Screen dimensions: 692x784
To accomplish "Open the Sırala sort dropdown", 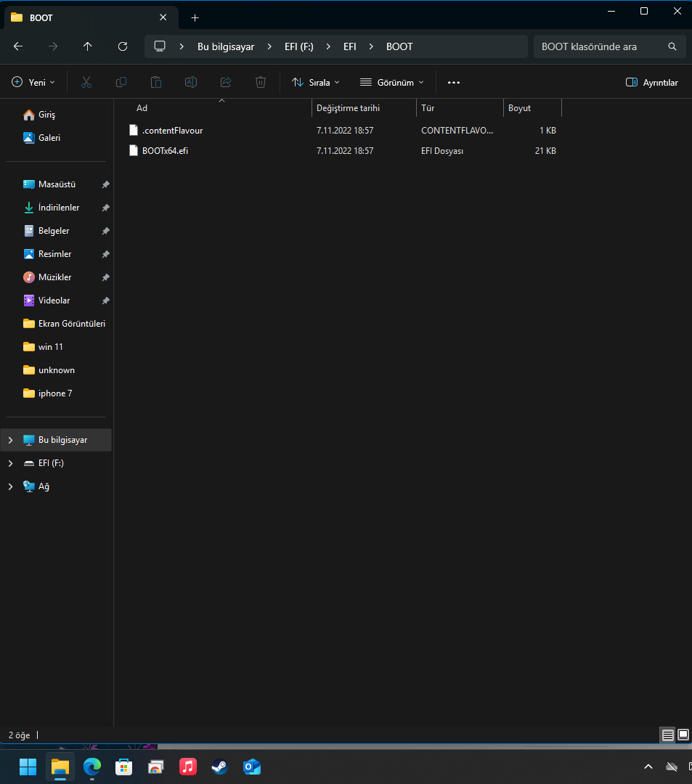I will [x=315, y=83].
